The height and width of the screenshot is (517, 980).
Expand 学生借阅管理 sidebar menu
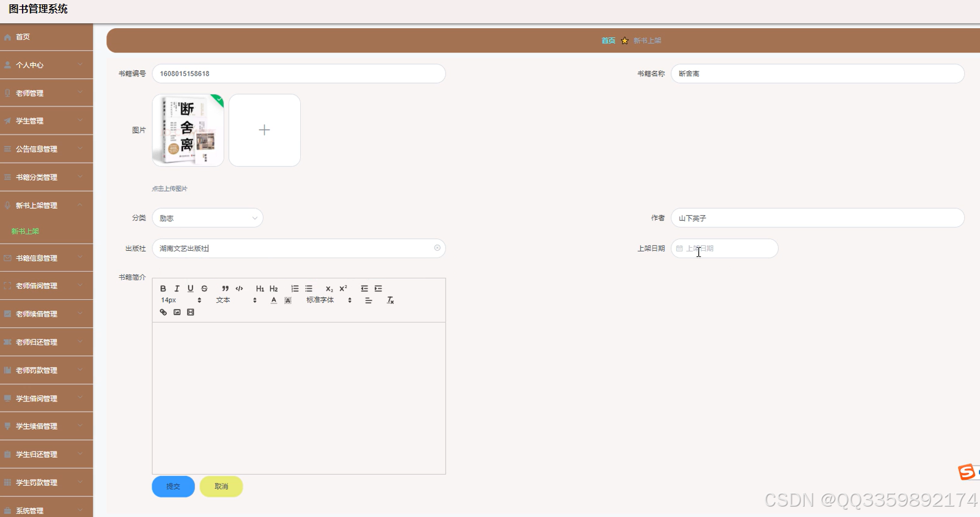(x=46, y=398)
